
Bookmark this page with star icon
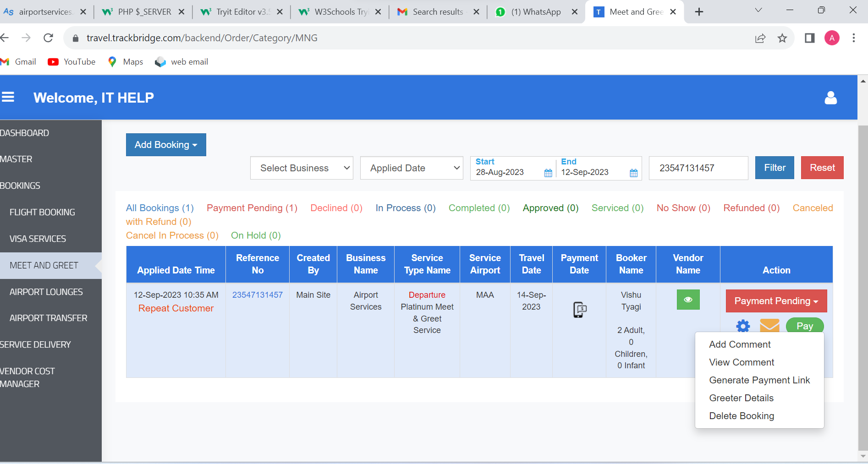782,38
